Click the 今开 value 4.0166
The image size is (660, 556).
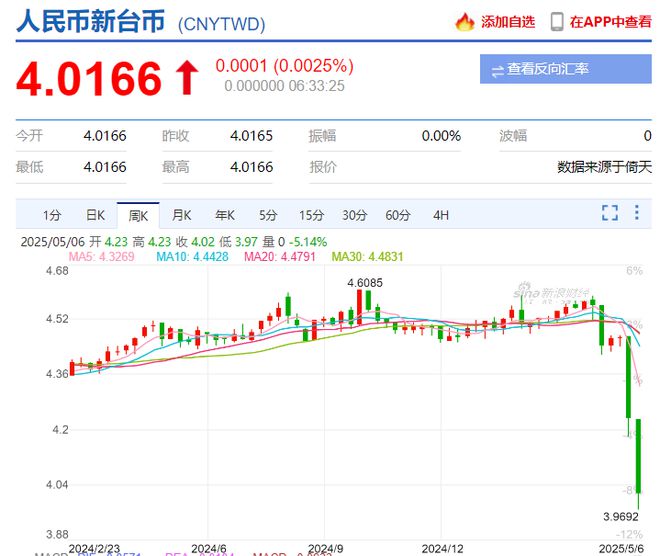tap(105, 136)
